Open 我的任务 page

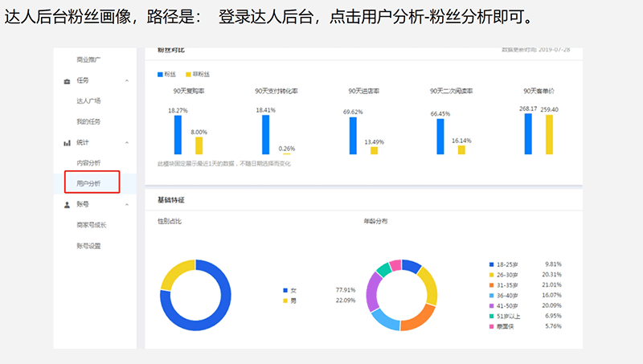pos(88,121)
